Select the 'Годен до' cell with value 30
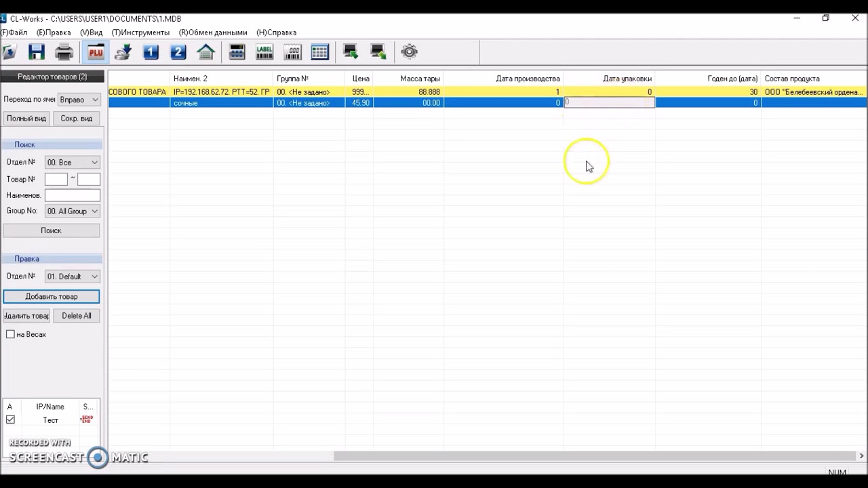 [708, 92]
